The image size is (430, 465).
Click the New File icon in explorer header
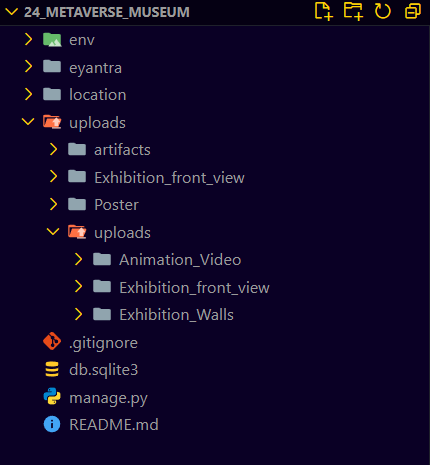coord(323,11)
